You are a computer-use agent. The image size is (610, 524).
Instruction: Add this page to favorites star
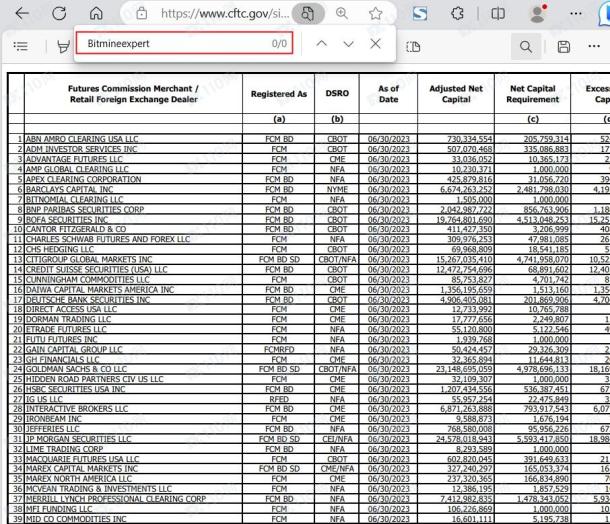point(375,14)
